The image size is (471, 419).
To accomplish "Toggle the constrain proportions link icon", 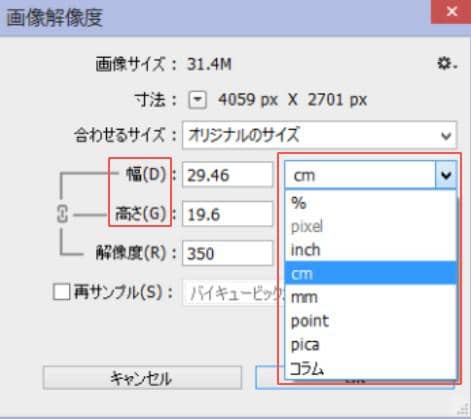I will click(62, 214).
